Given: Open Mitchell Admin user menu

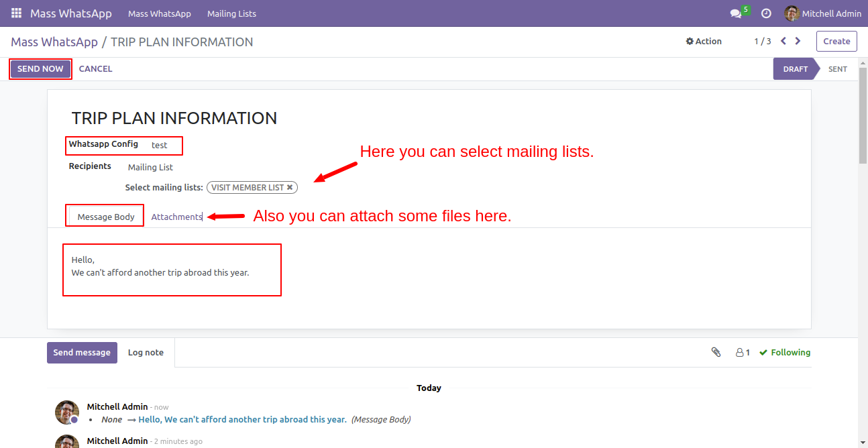Looking at the screenshot, I should click(x=823, y=13).
